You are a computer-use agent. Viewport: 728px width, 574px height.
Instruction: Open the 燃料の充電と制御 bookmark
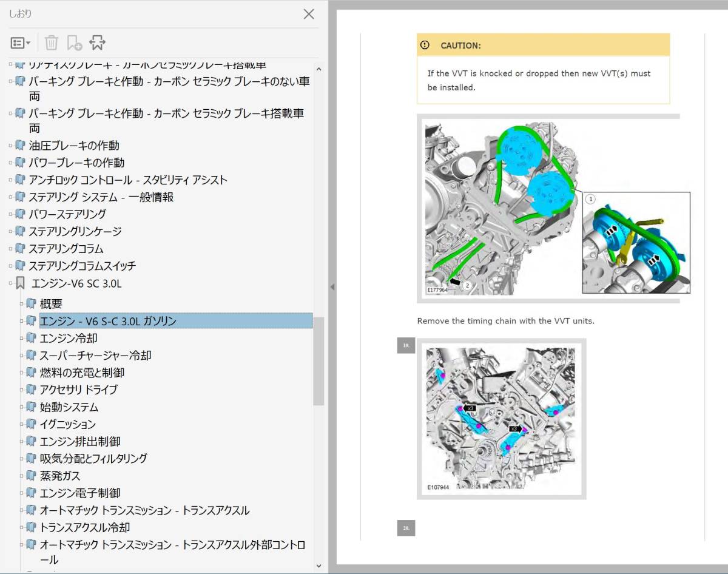tap(82, 373)
